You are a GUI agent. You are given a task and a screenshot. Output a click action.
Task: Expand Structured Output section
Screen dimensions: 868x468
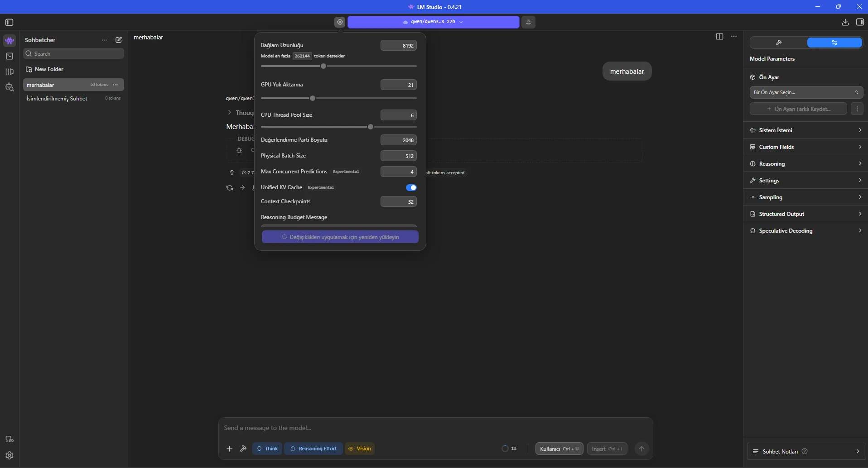(x=805, y=214)
